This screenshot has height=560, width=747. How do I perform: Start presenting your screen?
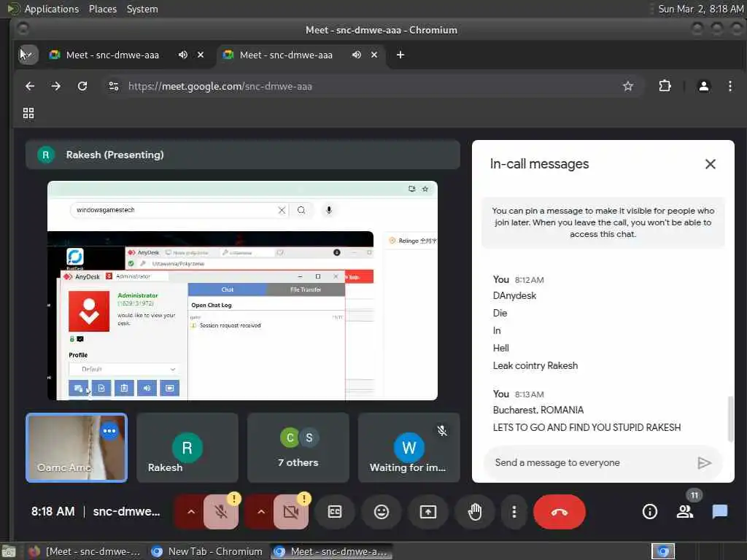(427, 512)
